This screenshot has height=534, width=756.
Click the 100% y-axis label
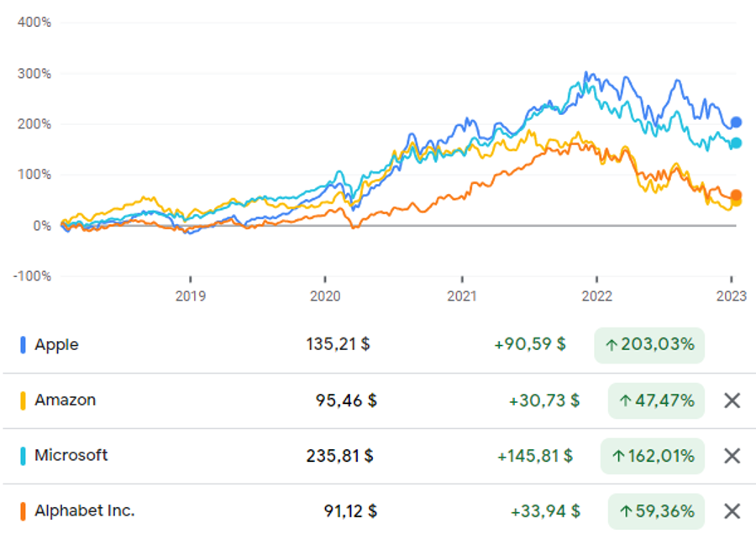[x=34, y=175]
